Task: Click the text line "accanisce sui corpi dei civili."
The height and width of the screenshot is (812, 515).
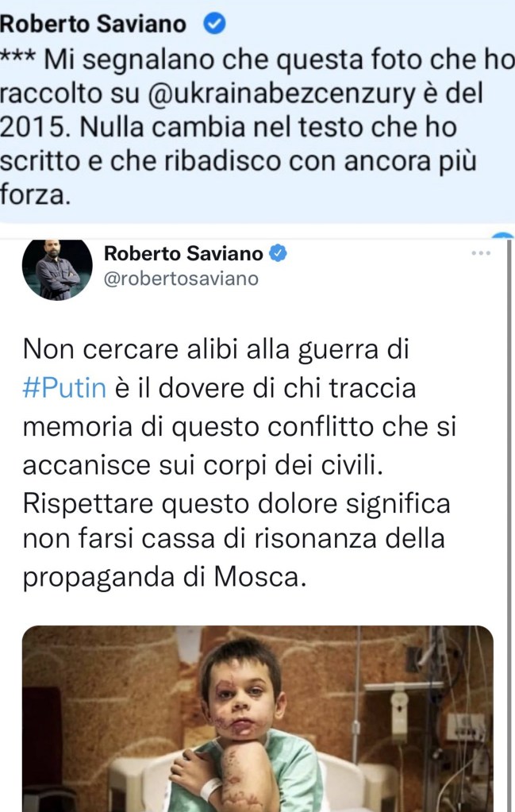Action: (203, 465)
